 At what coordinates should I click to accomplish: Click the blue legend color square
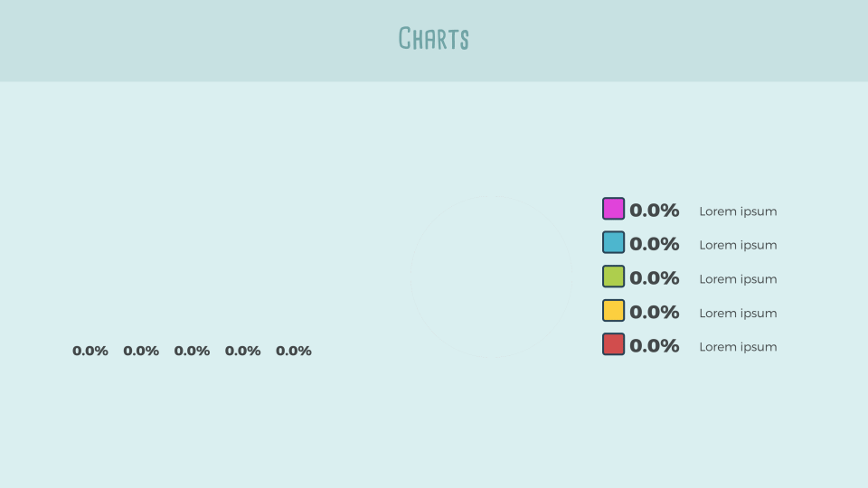point(613,242)
